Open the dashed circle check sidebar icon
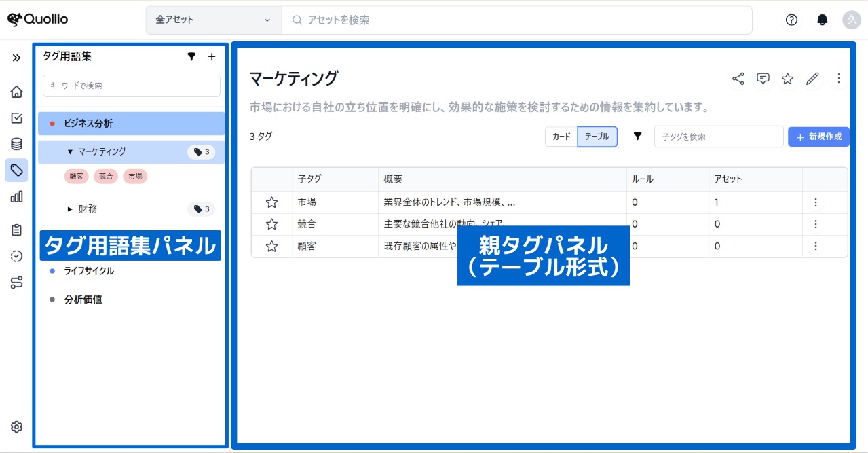The width and height of the screenshot is (868, 453). click(x=16, y=256)
